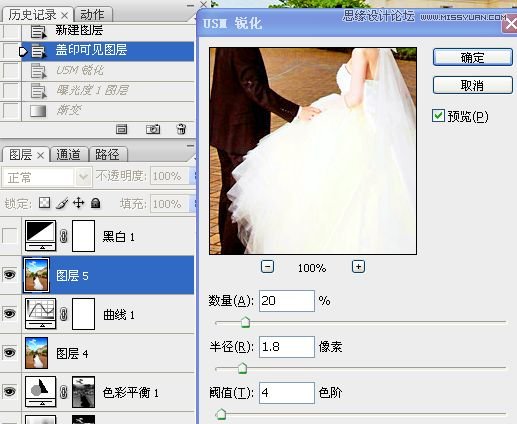Screen dimensions: 517x424
Task: Click the 确定 button
Action: (x=473, y=57)
